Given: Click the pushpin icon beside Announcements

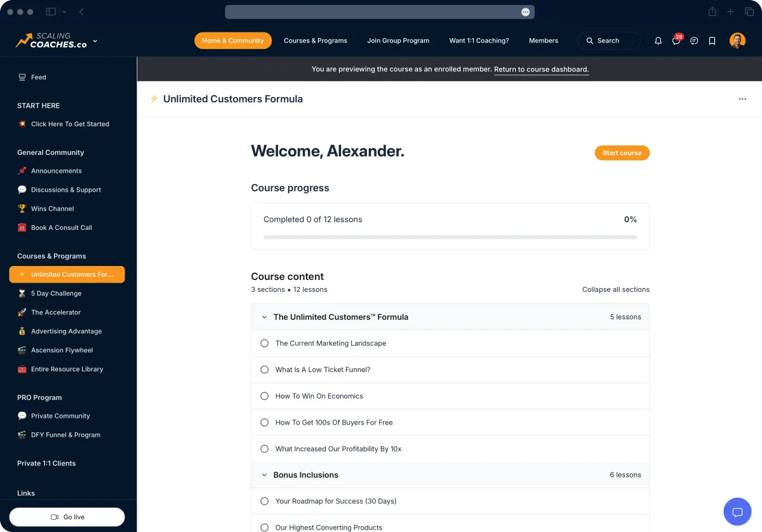Looking at the screenshot, I should coord(22,171).
